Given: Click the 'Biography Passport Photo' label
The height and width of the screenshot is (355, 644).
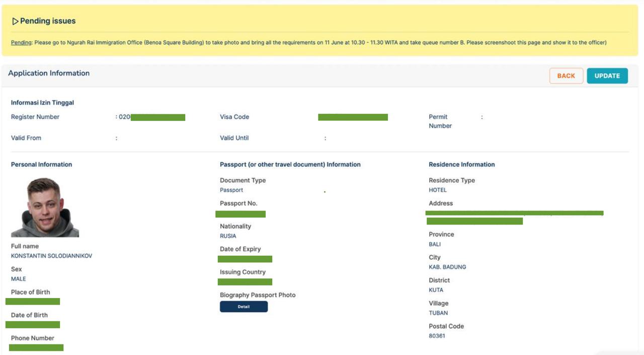Looking at the screenshot, I should pyautogui.click(x=258, y=295).
